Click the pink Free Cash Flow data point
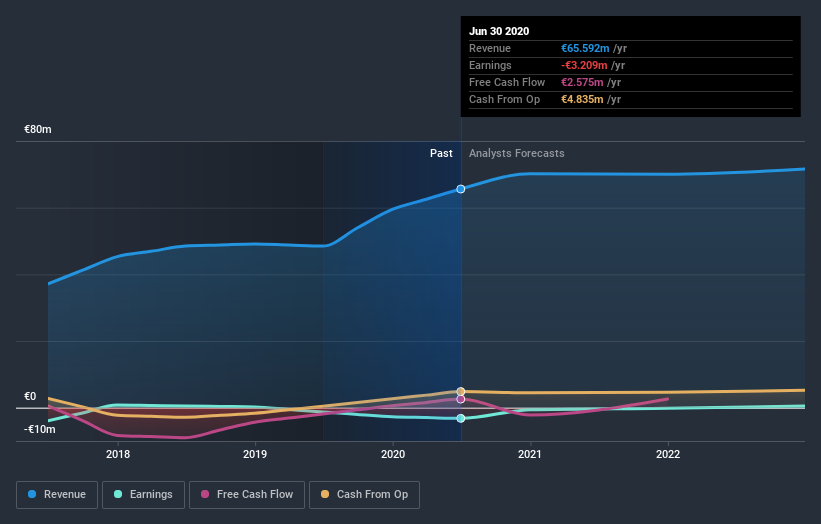 (x=460, y=399)
